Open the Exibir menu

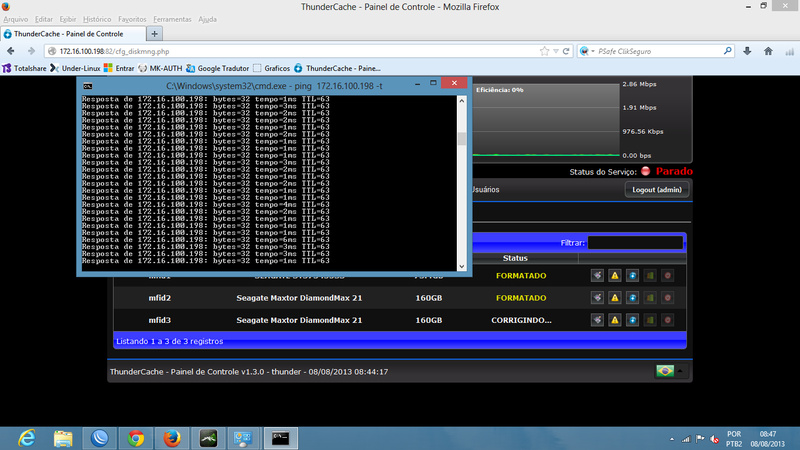tap(68, 19)
